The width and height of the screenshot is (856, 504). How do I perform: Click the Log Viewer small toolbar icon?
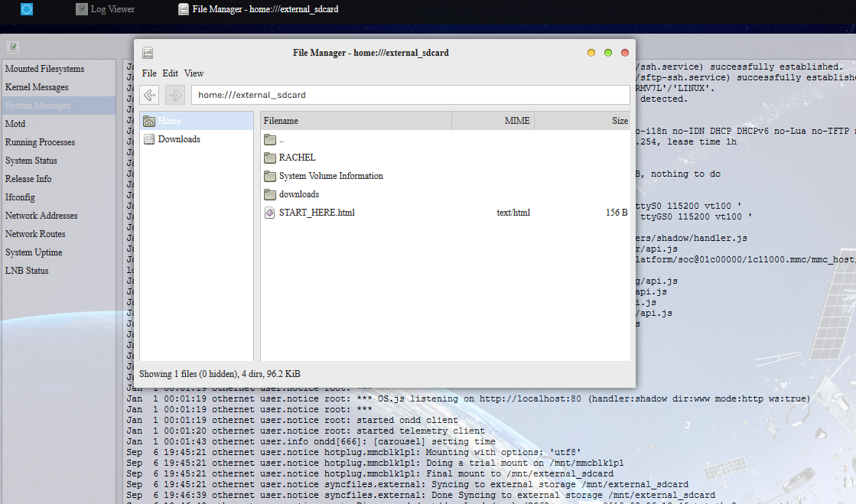[13, 47]
